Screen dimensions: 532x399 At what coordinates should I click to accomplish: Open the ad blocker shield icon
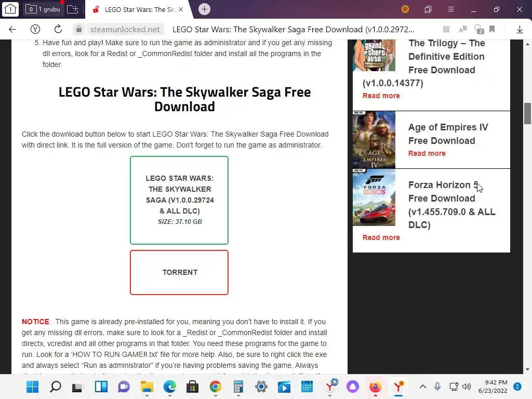(x=478, y=30)
